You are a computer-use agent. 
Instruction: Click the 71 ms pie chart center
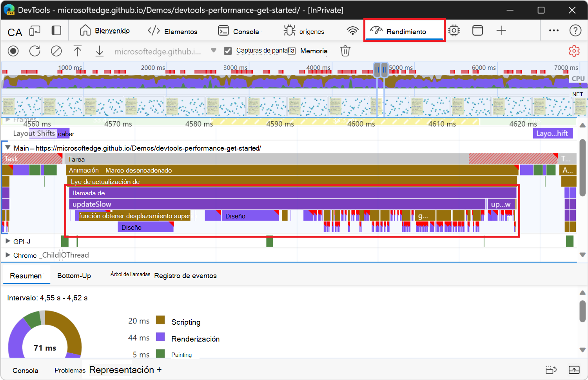pos(45,348)
